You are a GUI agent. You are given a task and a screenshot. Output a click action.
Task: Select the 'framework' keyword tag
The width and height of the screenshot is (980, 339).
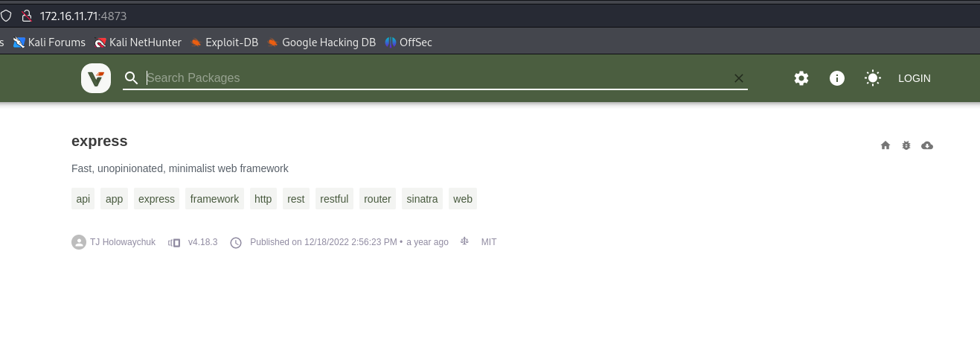tap(214, 199)
